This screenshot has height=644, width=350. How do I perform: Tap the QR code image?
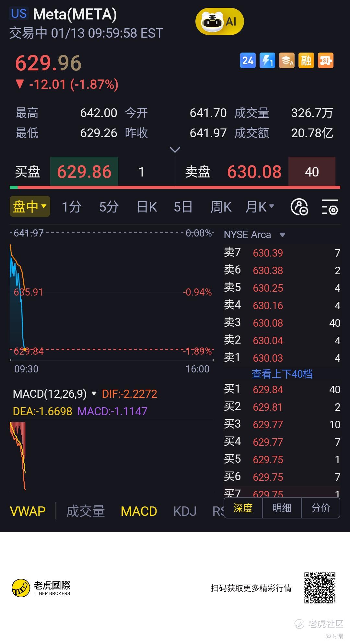click(320, 588)
